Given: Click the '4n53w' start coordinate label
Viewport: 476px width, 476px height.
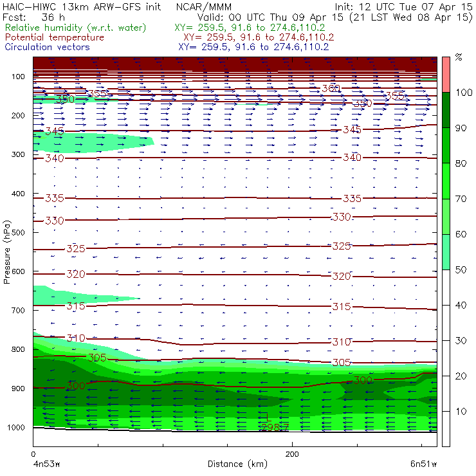Looking at the screenshot, I should 46,464.
